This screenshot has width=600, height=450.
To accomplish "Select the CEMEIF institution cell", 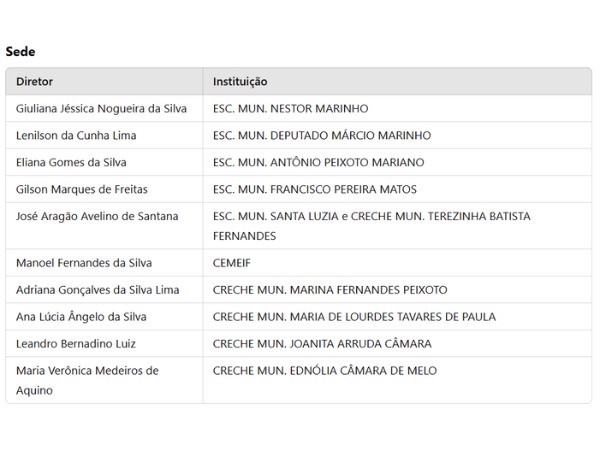I will (x=397, y=263).
